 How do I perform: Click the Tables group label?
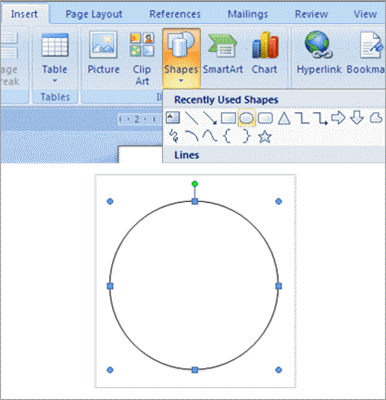pos(55,97)
